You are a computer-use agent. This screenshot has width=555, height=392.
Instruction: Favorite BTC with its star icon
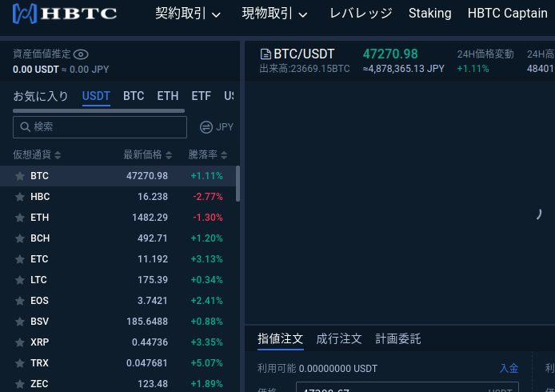(x=20, y=176)
